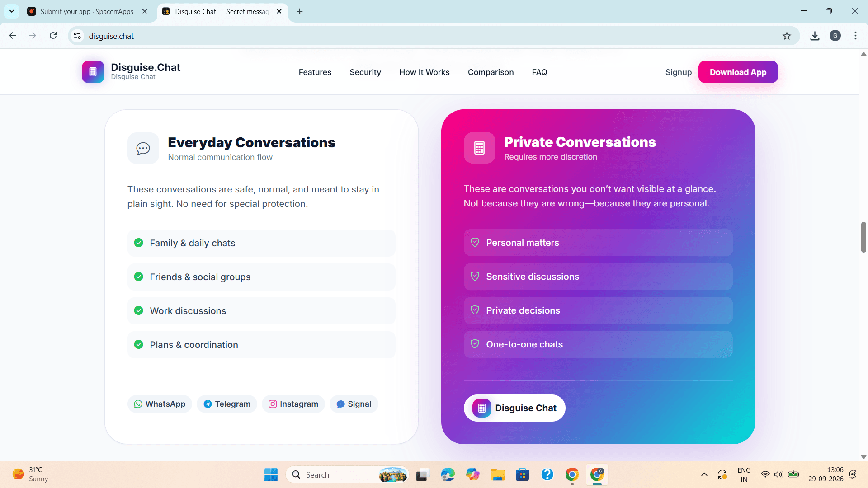Click the shield icon beside One-to-one chats
Image resolution: width=868 pixels, height=488 pixels.
pyautogui.click(x=475, y=344)
